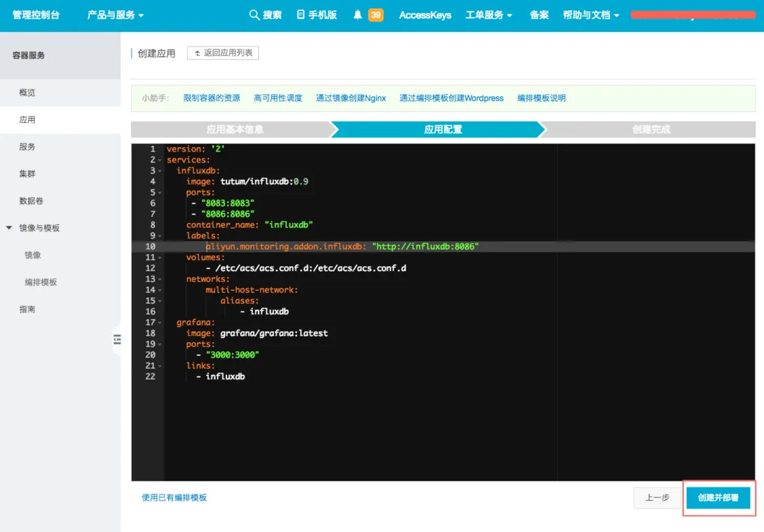Open the 高可用性调度 helper link
Image resolution: width=764 pixels, height=532 pixels.
278,98
